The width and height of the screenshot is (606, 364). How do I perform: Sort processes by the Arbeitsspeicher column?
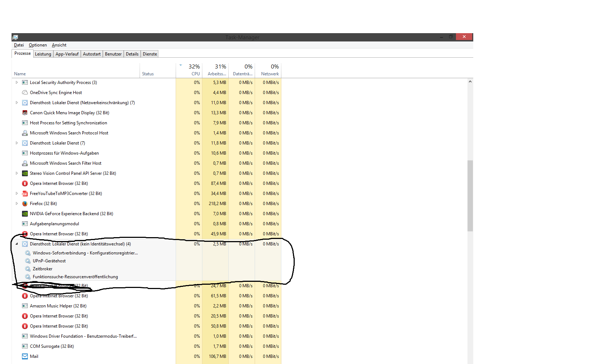click(215, 70)
